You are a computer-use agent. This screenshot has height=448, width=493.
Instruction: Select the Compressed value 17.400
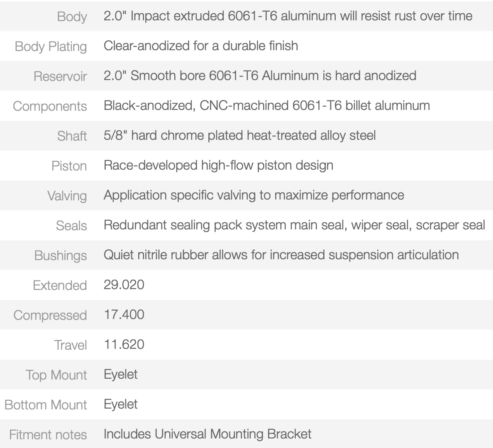[124, 315]
